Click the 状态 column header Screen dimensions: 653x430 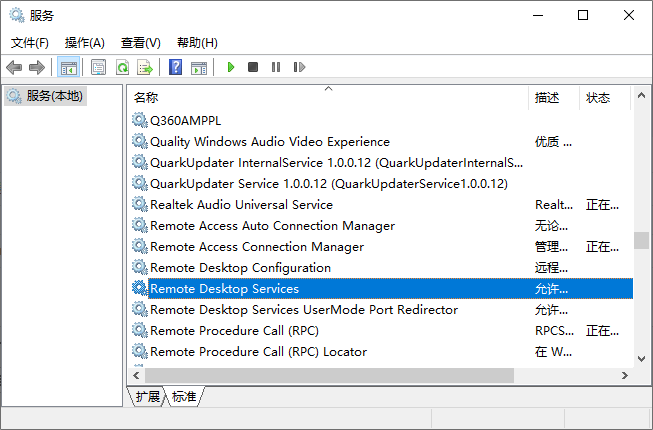tap(598, 98)
